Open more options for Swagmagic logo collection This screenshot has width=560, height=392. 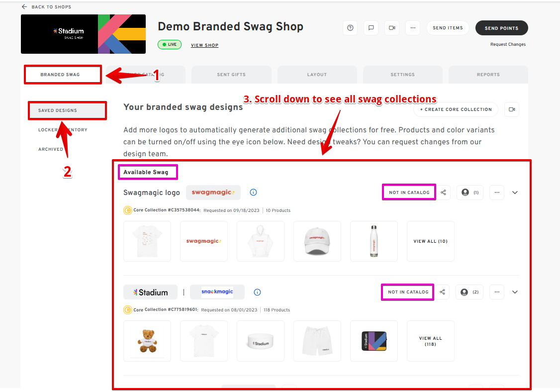point(497,193)
